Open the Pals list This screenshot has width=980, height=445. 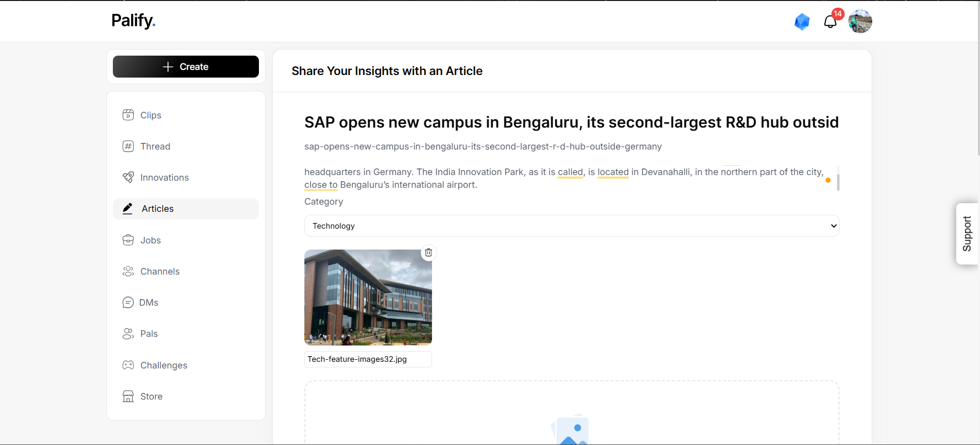[149, 334]
